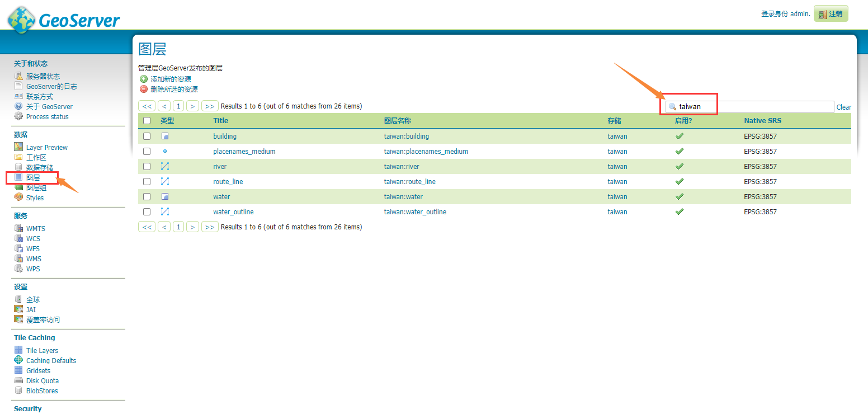
Task: Click 添加新的资源 link
Action: (x=171, y=79)
